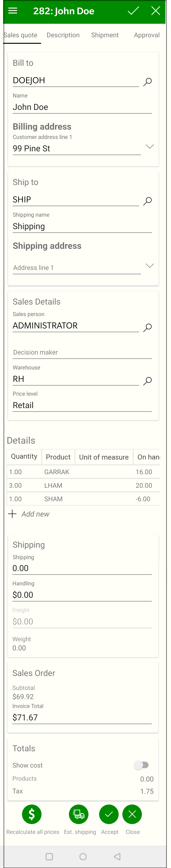Select the LHAM product row
Screen dimensions: 171x868
click(x=83, y=485)
